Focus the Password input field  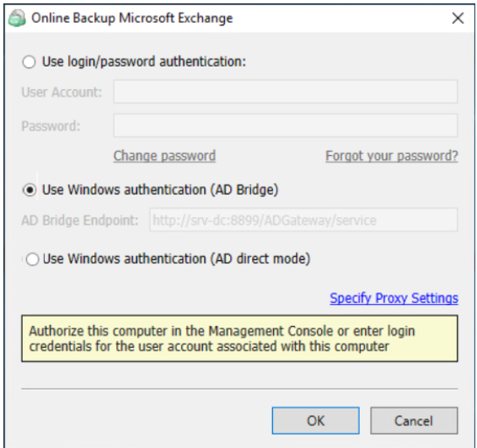click(286, 125)
